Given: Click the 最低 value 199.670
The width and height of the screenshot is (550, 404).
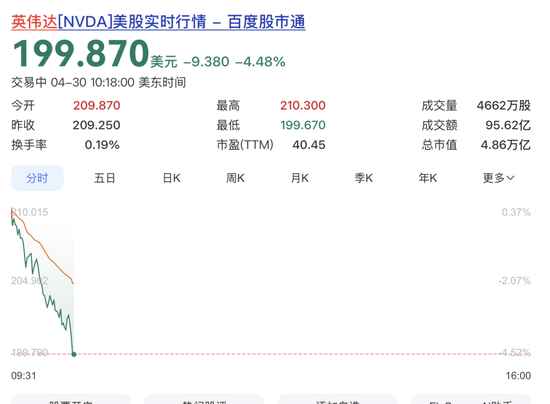Looking at the screenshot, I should pos(303,125).
